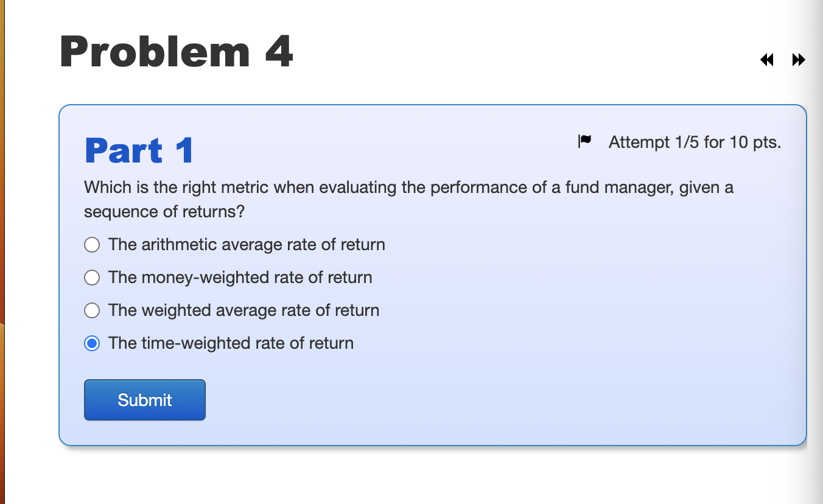Click the 'Part 1' heading
823x504 pixels.
click(x=139, y=150)
